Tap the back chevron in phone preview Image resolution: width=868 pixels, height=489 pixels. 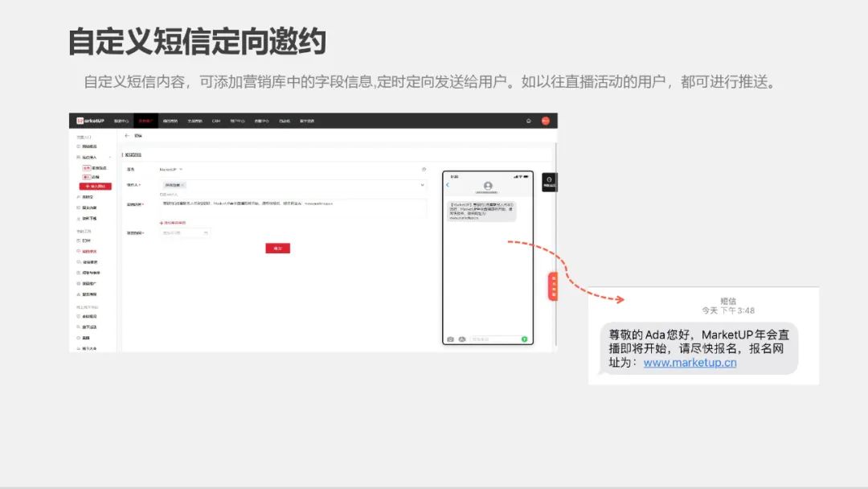448,185
